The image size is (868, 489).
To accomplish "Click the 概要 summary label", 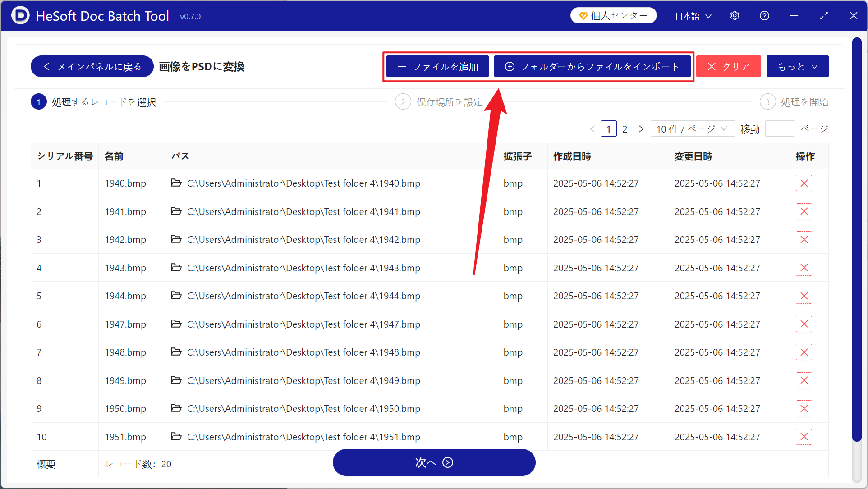I will pos(46,464).
